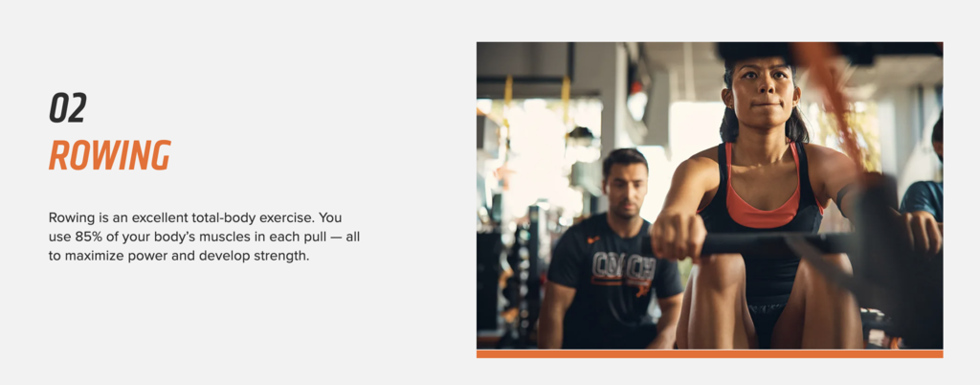The image size is (980, 385).
Task: Click the rowing woman's face in the photo
Action: point(761,94)
